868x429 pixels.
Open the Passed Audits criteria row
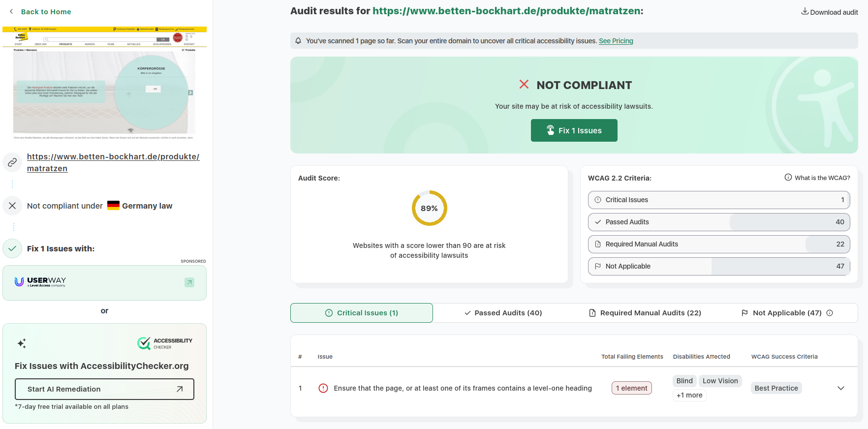[719, 222]
